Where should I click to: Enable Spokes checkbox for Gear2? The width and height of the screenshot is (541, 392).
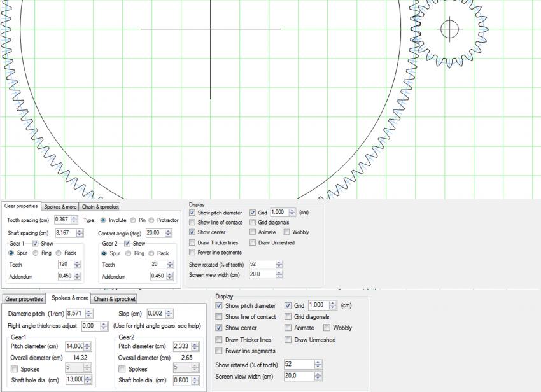pyautogui.click(x=122, y=369)
